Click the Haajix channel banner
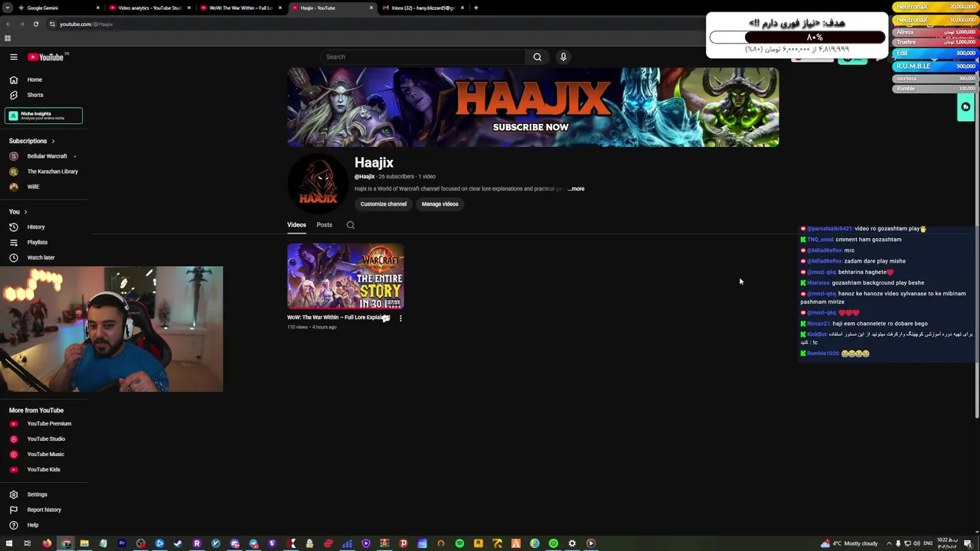 (533, 107)
